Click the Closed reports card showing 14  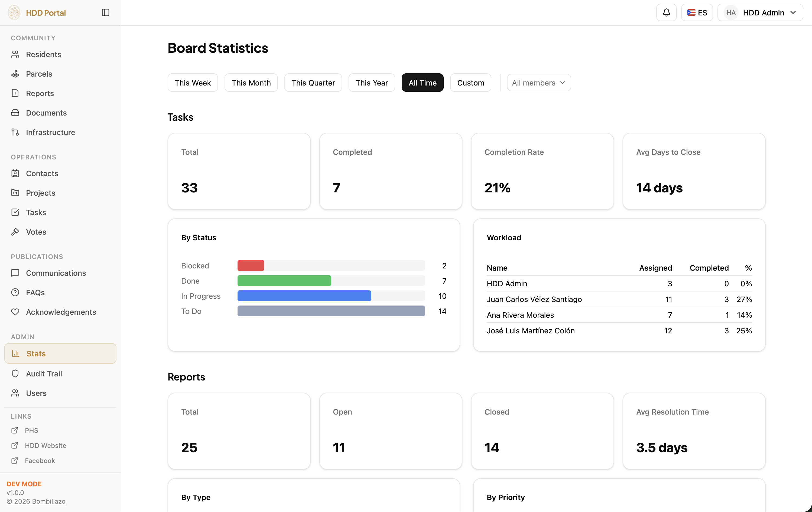pos(542,431)
